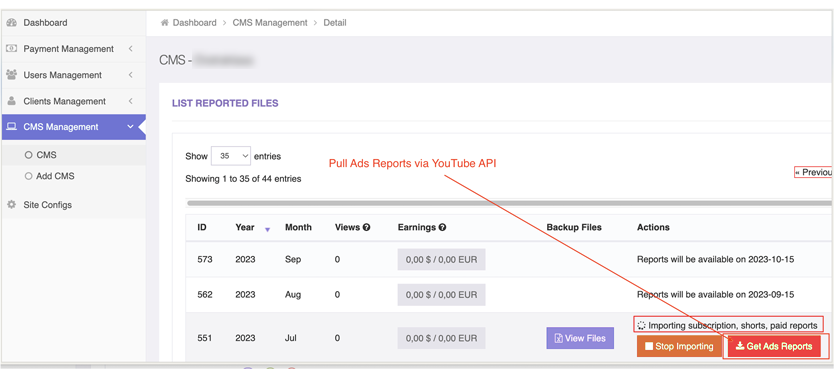The width and height of the screenshot is (834, 377).
Task: Sort by the ID column header
Action: point(202,227)
